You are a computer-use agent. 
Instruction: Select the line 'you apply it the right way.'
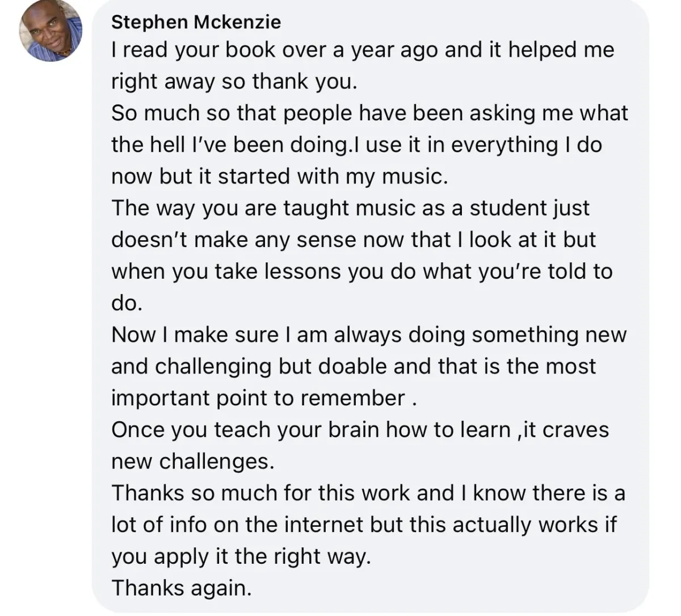pyautogui.click(x=241, y=556)
